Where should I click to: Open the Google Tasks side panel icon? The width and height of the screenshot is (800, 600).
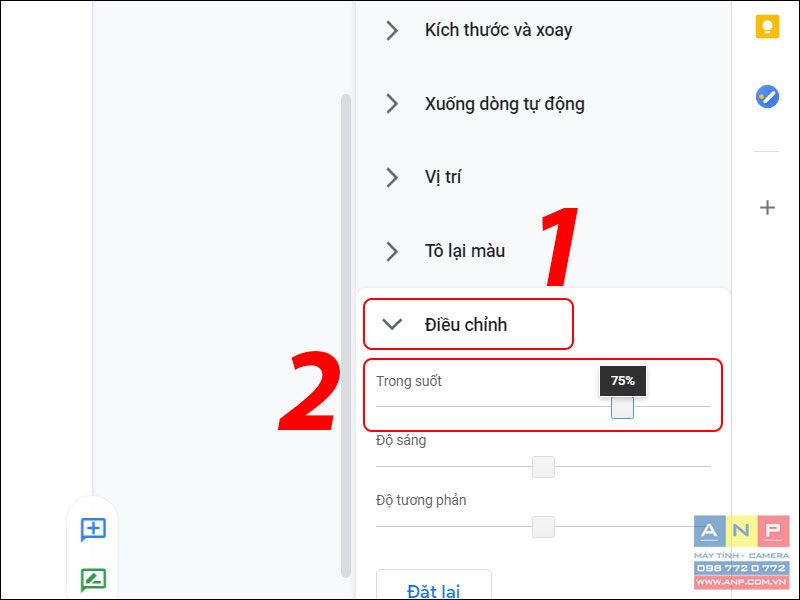pos(767,96)
